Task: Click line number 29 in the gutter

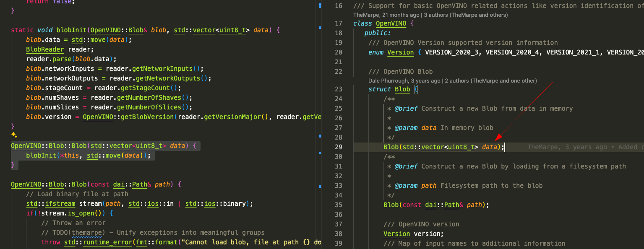Action: pyautogui.click(x=338, y=147)
